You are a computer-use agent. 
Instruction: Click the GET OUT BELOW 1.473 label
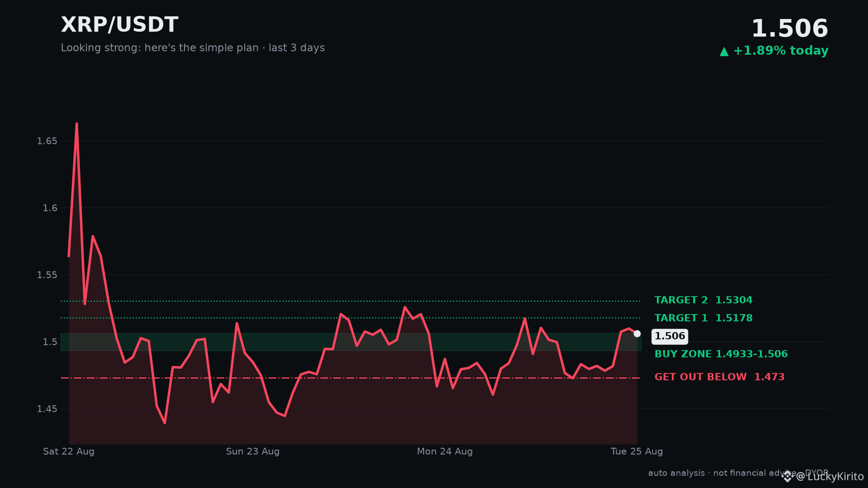coord(719,377)
